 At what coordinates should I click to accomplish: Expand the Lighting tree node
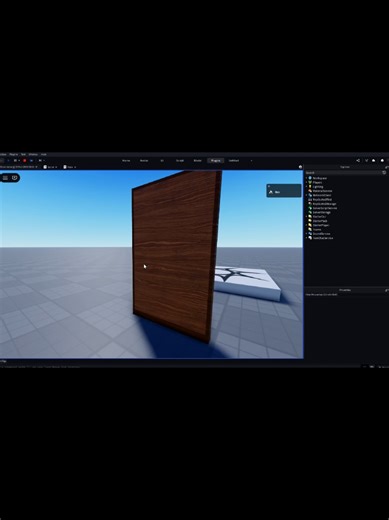coord(306,187)
